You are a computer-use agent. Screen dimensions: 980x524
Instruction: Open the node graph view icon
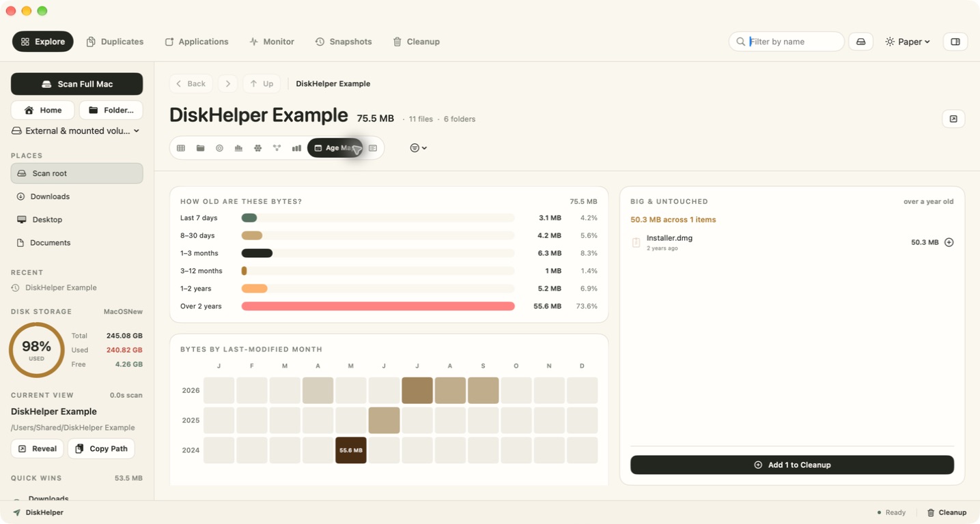coord(277,148)
